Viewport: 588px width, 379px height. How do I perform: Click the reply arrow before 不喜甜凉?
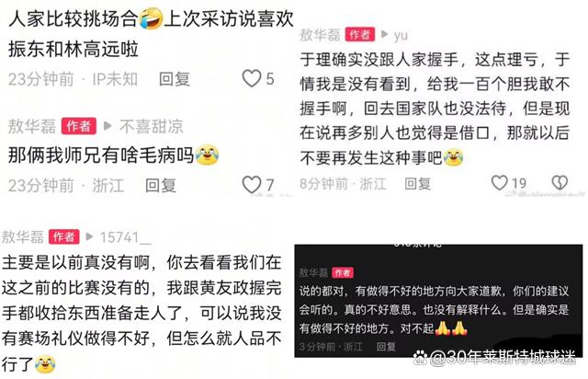tap(107, 126)
